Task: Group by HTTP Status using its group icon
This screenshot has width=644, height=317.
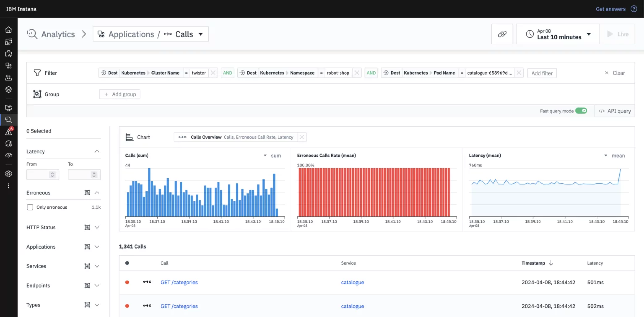Action: click(87, 227)
